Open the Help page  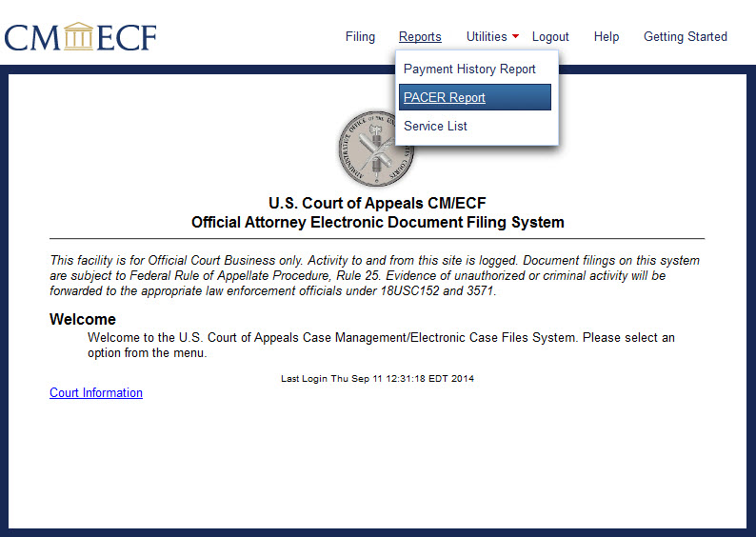[x=607, y=37]
